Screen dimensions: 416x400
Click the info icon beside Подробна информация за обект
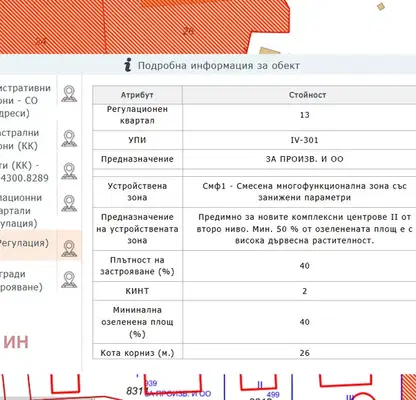pos(128,65)
